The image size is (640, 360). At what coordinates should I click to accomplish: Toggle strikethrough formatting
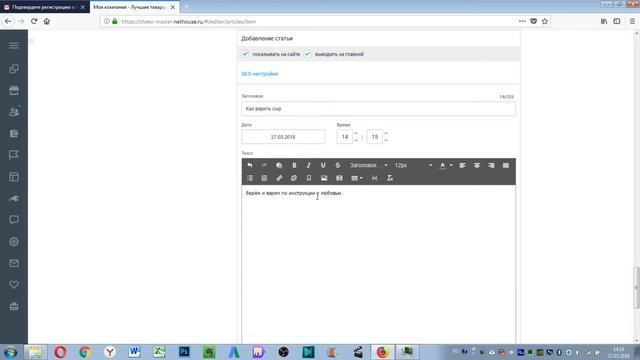pyautogui.click(x=338, y=165)
